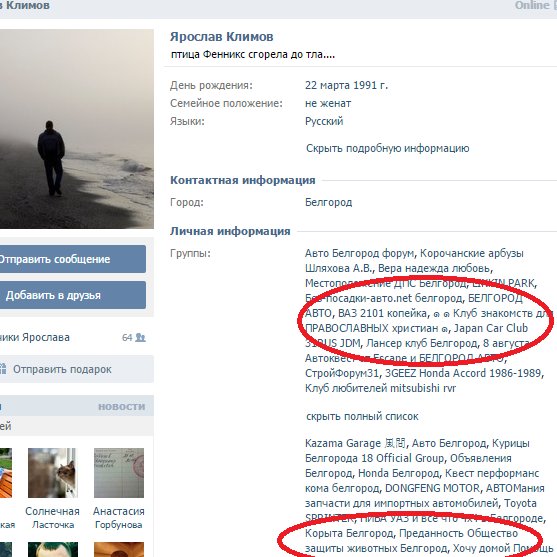Click the profile name Ярослав Климов heading
This screenshot has height=557, width=557.
[222, 37]
